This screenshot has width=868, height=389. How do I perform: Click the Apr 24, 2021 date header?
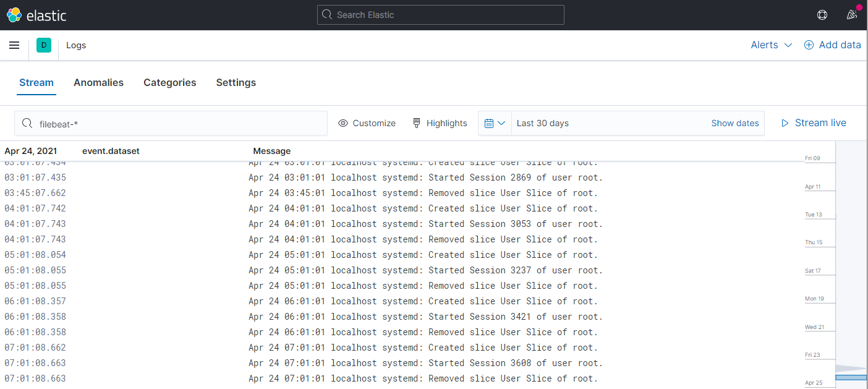click(x=31, y=151)
